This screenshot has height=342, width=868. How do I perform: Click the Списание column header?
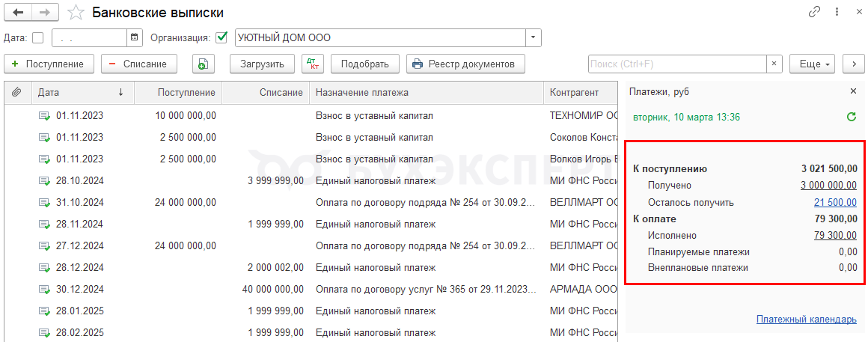click(x=266, y=92)
